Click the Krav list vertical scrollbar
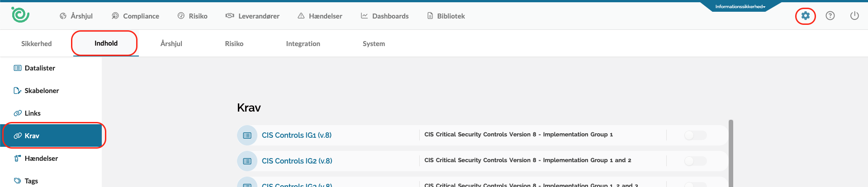868x187 pixels. coord(730,154)
